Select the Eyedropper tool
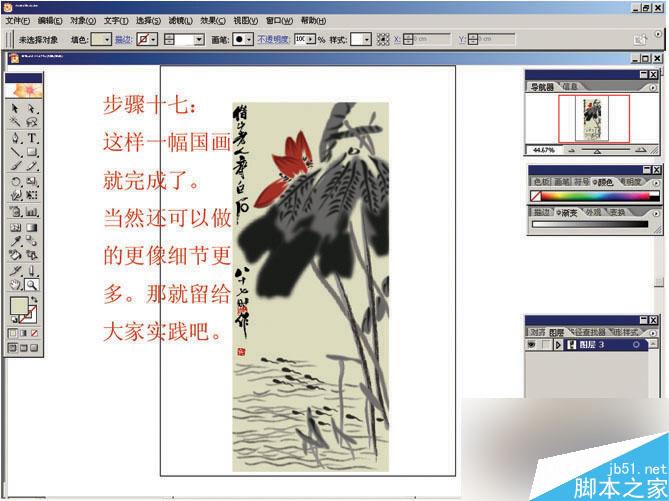The height and width of the screenshot is (501, 669). coord(15,241)
